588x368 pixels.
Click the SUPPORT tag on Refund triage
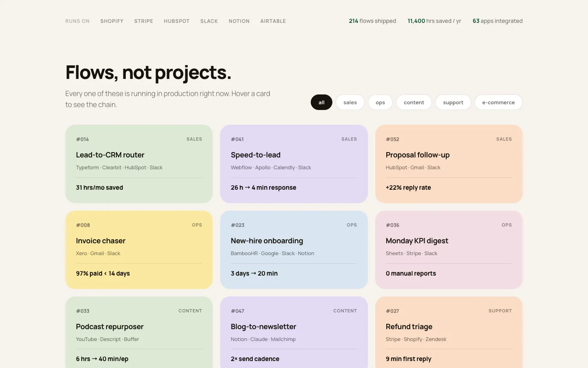click(x=500, y=311)
